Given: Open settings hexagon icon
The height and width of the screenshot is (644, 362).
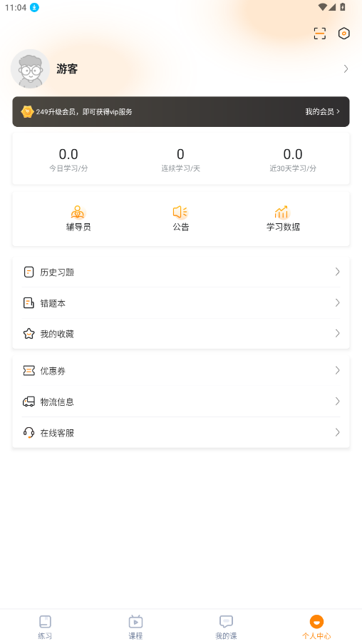Looking at the screenshot, I should tap(344, 34).
